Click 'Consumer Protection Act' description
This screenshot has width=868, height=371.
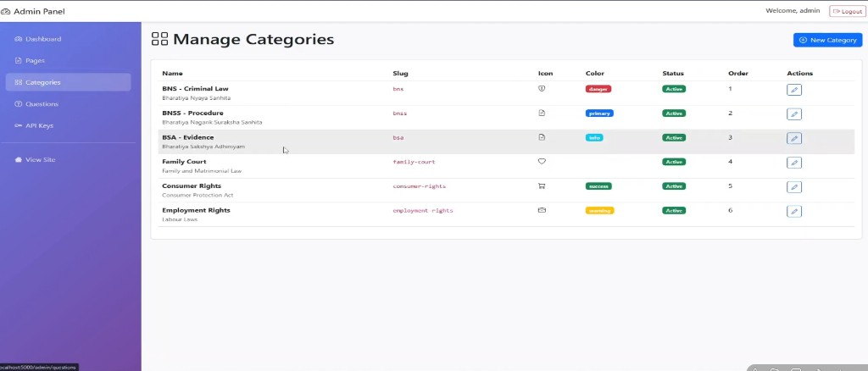(x=198, y=195)
